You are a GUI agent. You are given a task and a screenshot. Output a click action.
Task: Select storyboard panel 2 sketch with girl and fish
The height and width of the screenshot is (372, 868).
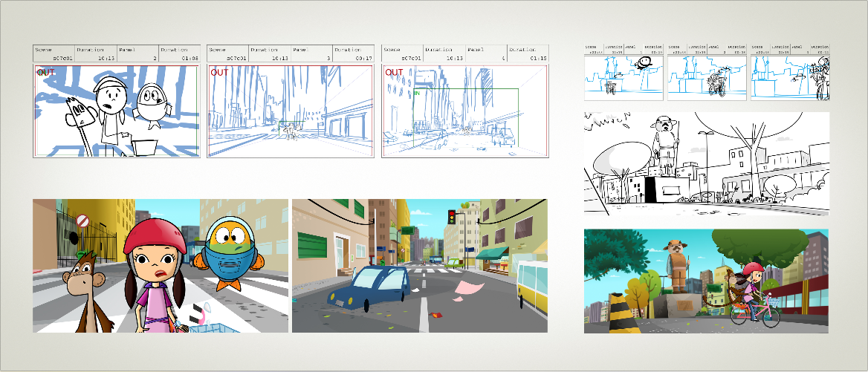[x=116, y=111]
